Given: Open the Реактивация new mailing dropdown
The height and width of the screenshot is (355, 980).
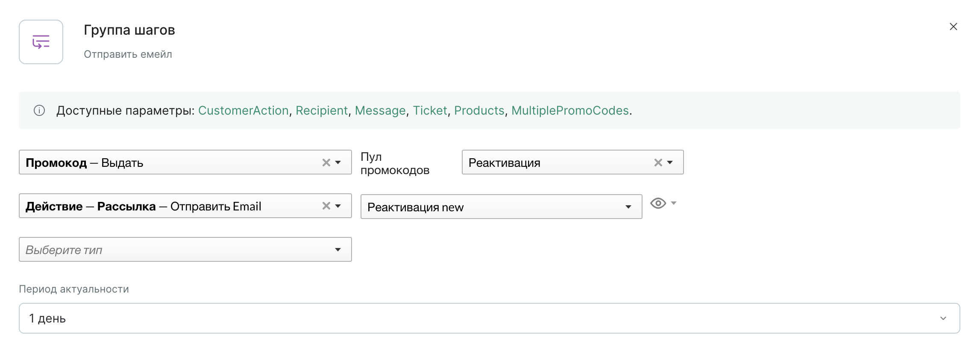Looking at the screenshot, I should pyautogui.click(x=502, y=207).
